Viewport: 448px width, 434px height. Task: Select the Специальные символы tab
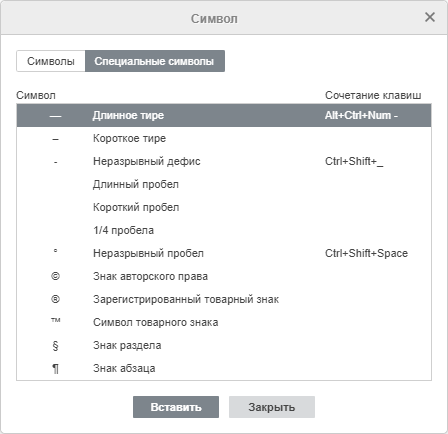[x=155, y=61]
